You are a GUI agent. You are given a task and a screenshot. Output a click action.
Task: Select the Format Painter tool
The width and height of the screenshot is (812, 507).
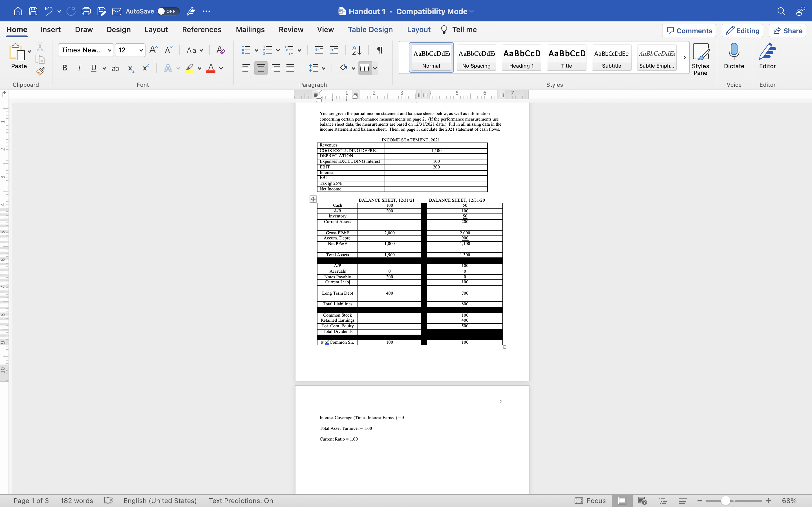[x=40, y=71]
